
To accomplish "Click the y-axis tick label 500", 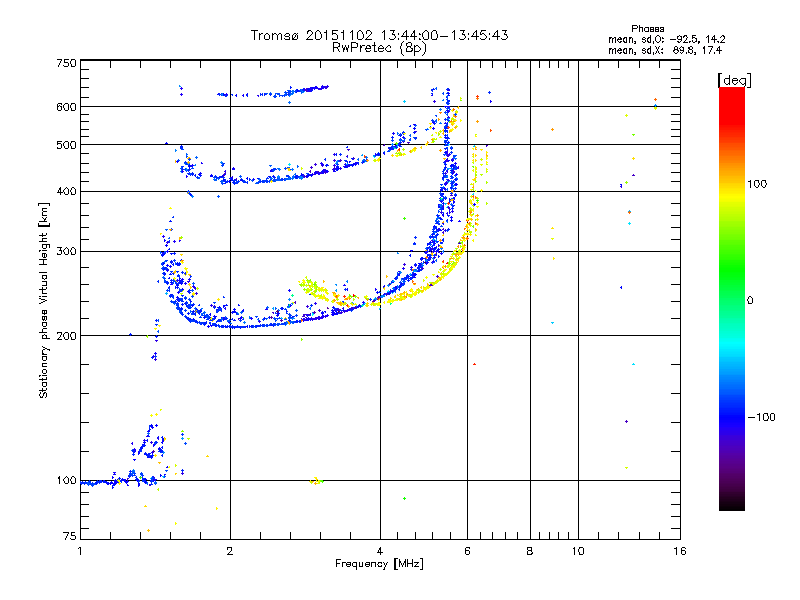I will (x=66, y=145).
